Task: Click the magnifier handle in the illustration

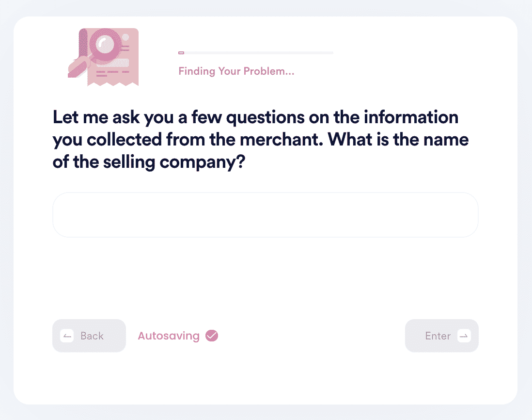Action: tap(78, 67)
